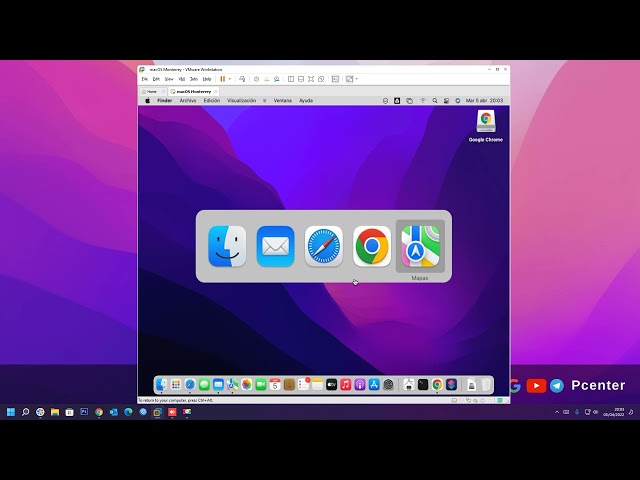This screenshot has height=480, width=640.
Task: Open the Finder menu in macOS
Action: click(x=164, y=100)
